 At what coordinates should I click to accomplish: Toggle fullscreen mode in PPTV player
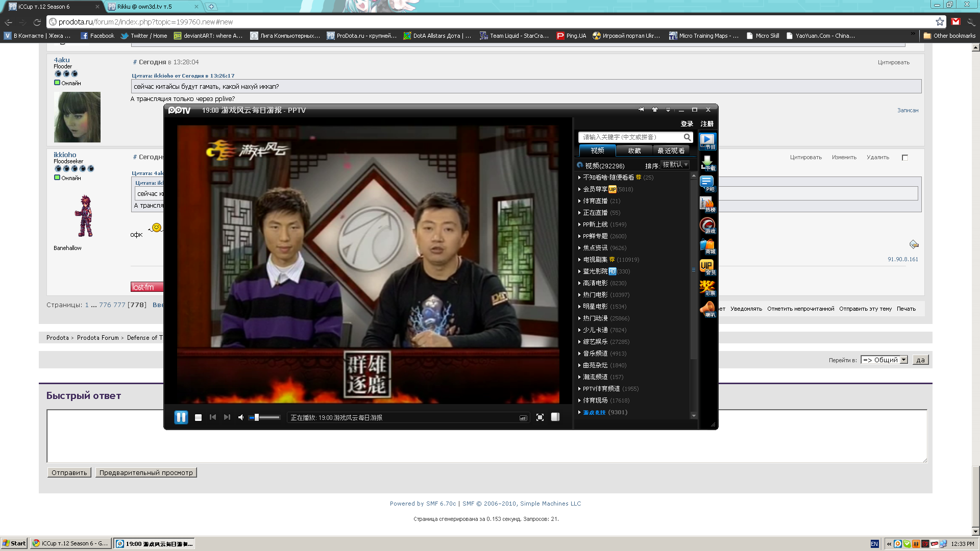coord(540,417)
